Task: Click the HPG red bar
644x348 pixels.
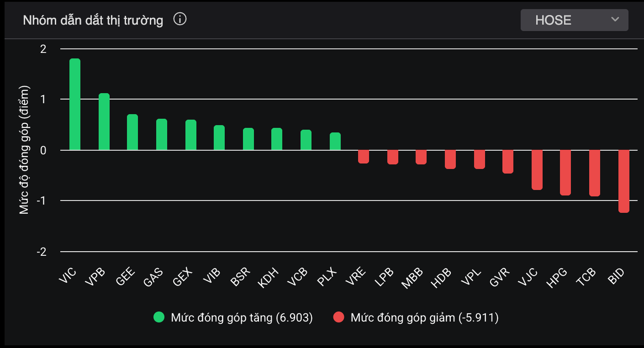Action: [565, 172]
